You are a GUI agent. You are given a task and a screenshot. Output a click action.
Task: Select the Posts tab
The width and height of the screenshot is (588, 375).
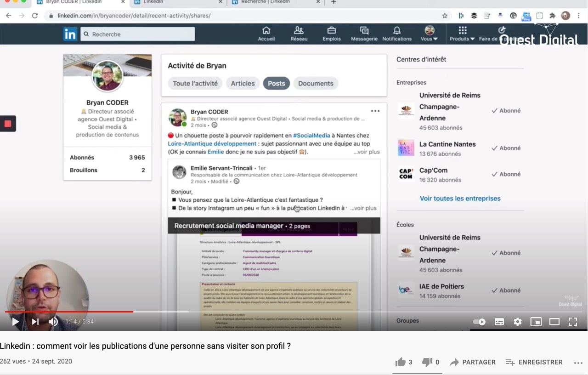tap(277, 83)
